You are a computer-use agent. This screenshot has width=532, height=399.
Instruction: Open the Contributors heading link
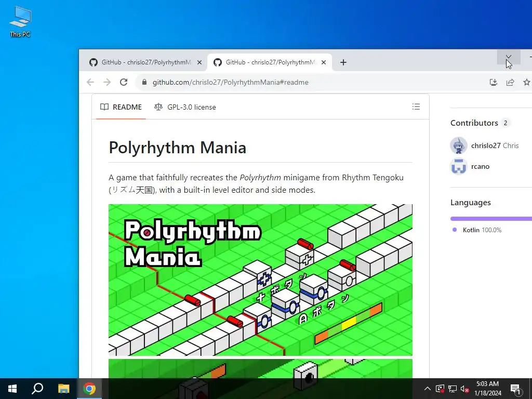coord(474,123)
